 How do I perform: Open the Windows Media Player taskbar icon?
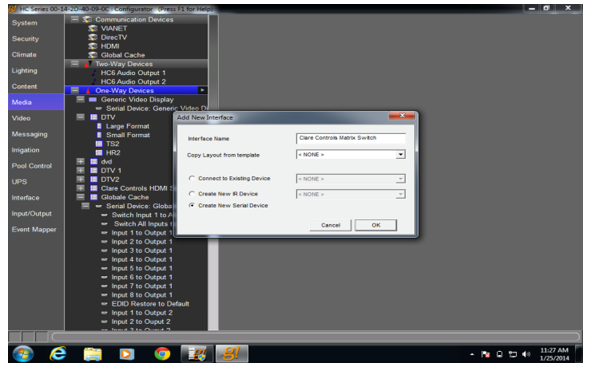tap(127, 354)
